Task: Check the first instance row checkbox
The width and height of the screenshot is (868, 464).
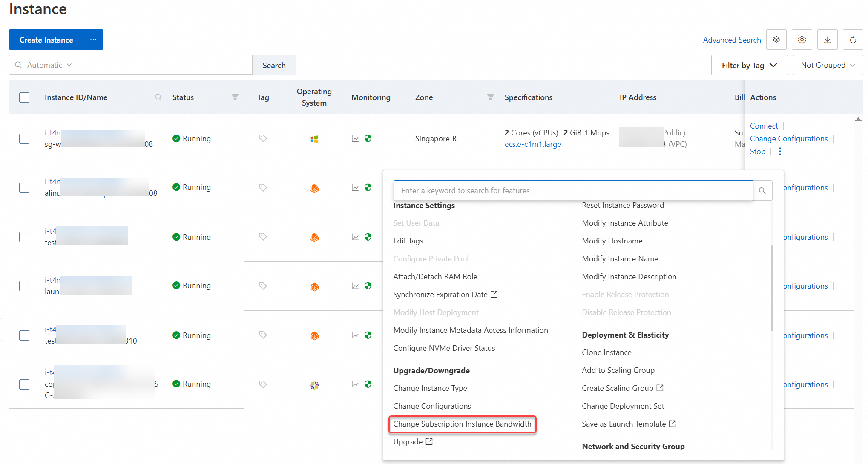Action: coord(24,139)
